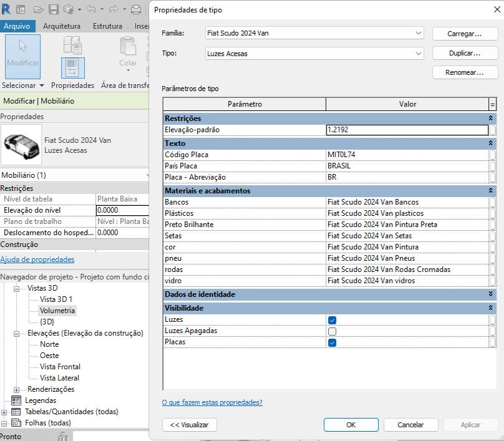Click the associate button on Bancos row
The height and width of the screenshot is (441, 504).
click(492, 202)
